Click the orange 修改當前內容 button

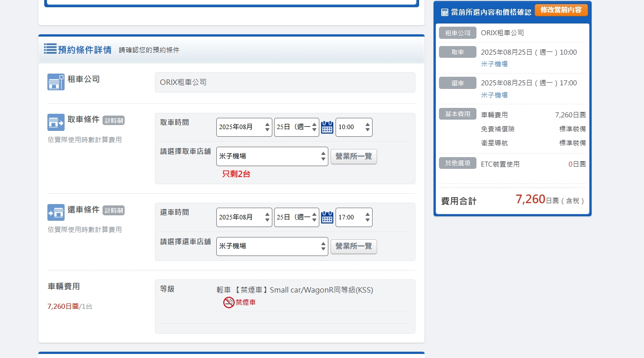tap(561, 10)
